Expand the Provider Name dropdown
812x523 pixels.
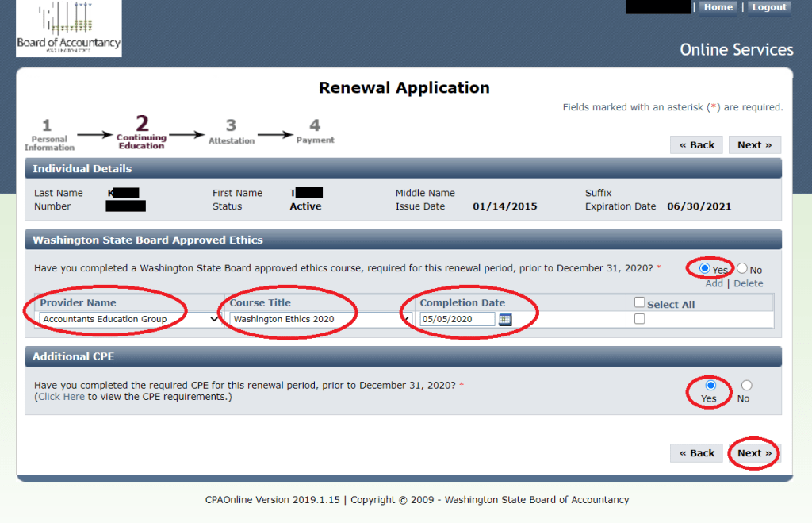coord(129,319)
